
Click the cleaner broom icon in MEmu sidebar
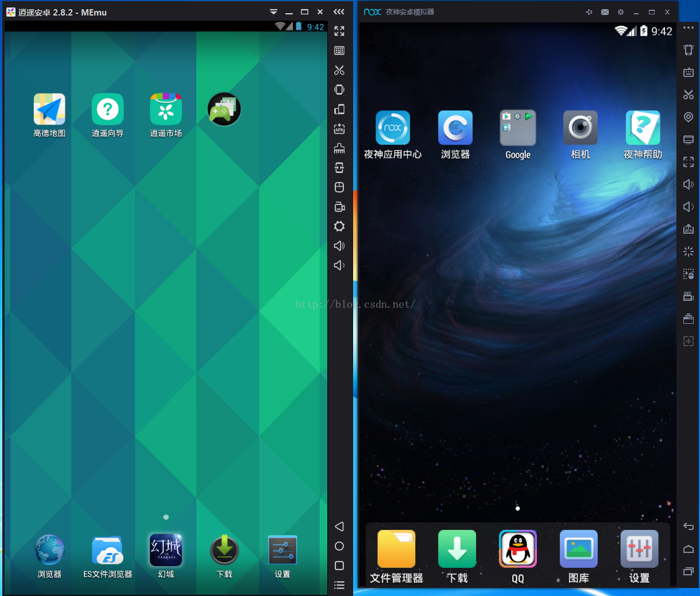click(x=339, y=148)
